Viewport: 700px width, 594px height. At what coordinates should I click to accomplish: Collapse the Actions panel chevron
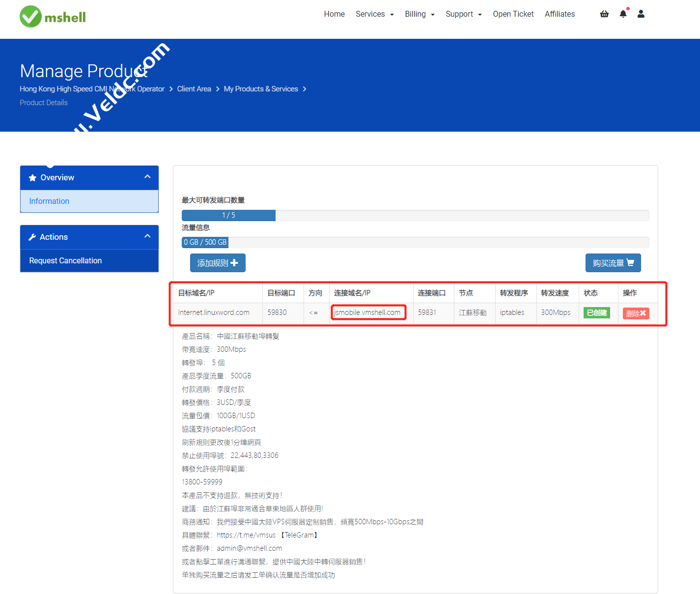click(147, 236)
